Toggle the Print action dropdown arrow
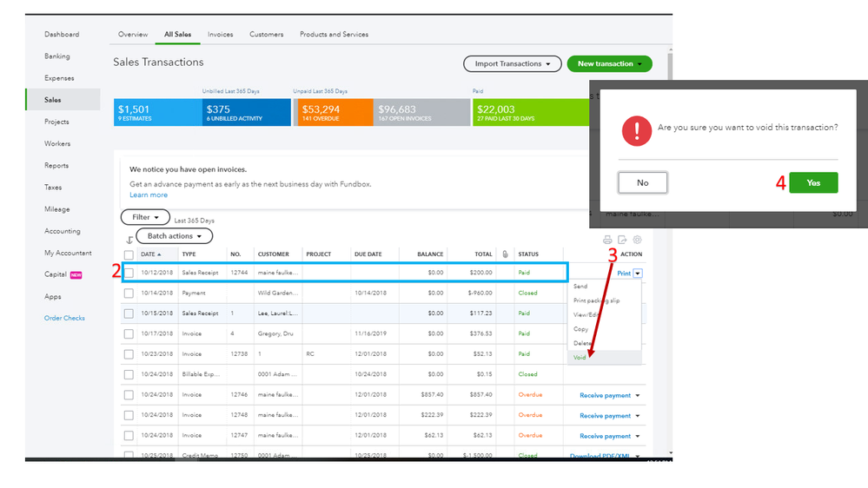This screenshot has width=868, height=488. coord(638,274)
